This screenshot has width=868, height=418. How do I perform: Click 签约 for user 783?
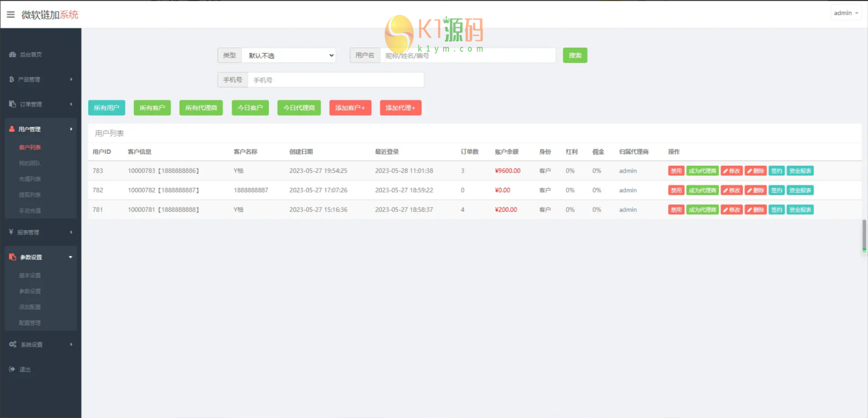[777, 171]
